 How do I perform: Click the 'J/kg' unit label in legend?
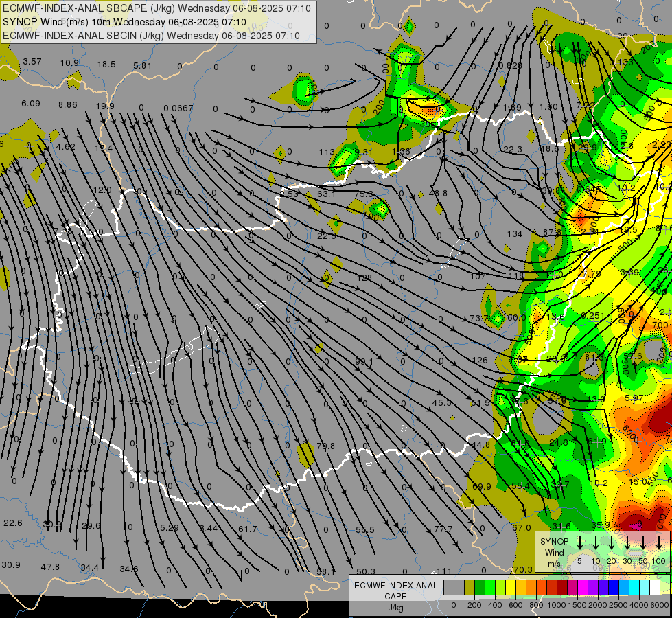pos(395,608)
